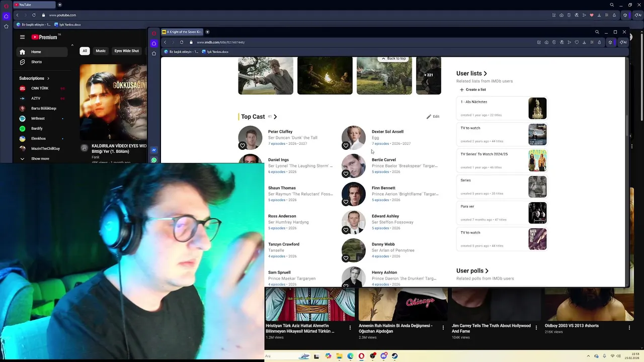The image size is (644, 362).
Task: Reload the page in the IMDb browser window
Action: coord(182,42)
